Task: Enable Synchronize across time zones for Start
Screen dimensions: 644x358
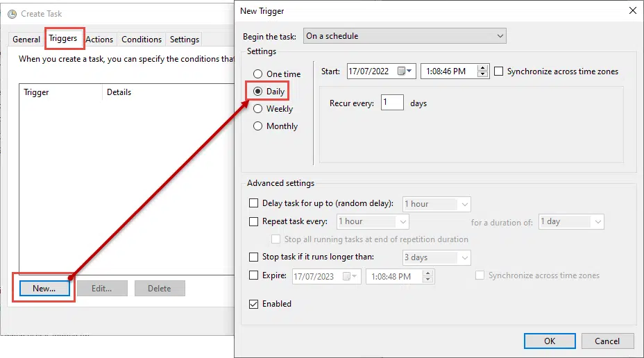Action: (x=498, y=71)
